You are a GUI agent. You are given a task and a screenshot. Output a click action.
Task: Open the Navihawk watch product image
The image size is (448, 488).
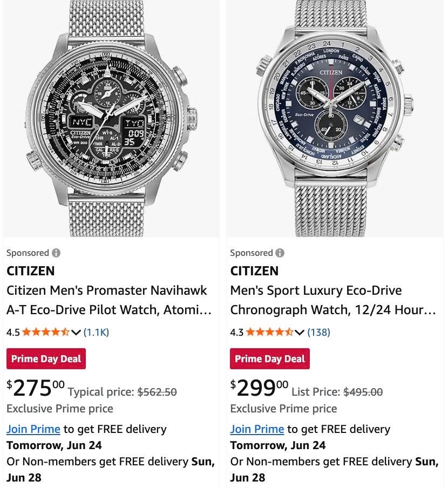click(111, 119)
